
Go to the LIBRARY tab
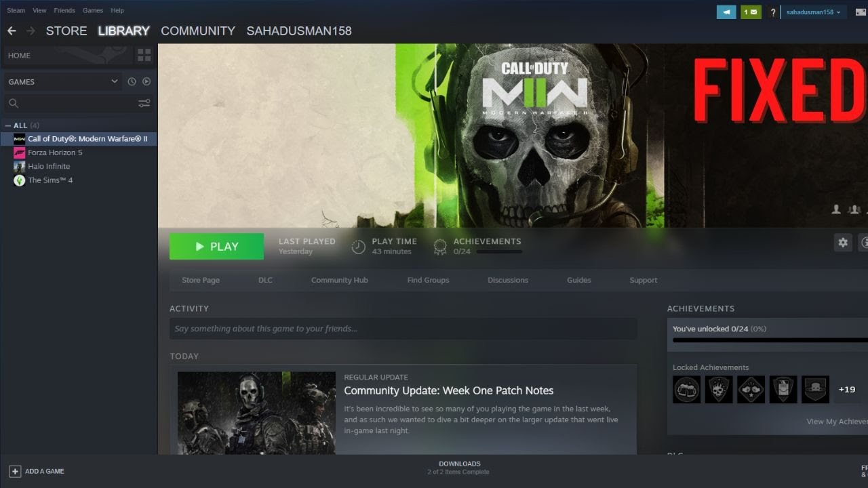tap(123, 30)
